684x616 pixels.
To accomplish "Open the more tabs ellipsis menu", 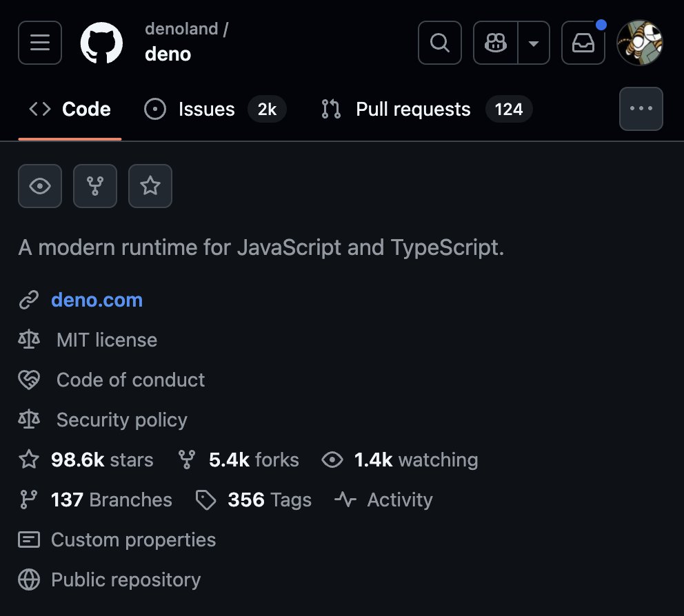I will tap(641, 109).
